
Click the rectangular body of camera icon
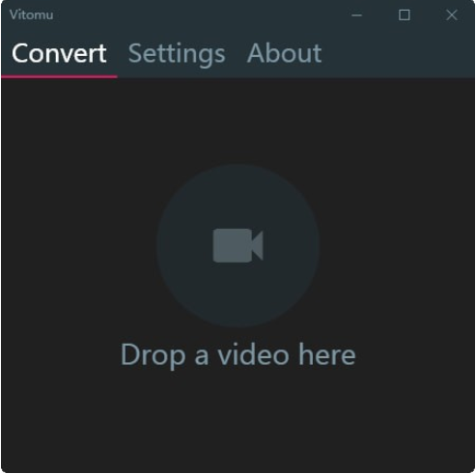click(x=233, y=245)
